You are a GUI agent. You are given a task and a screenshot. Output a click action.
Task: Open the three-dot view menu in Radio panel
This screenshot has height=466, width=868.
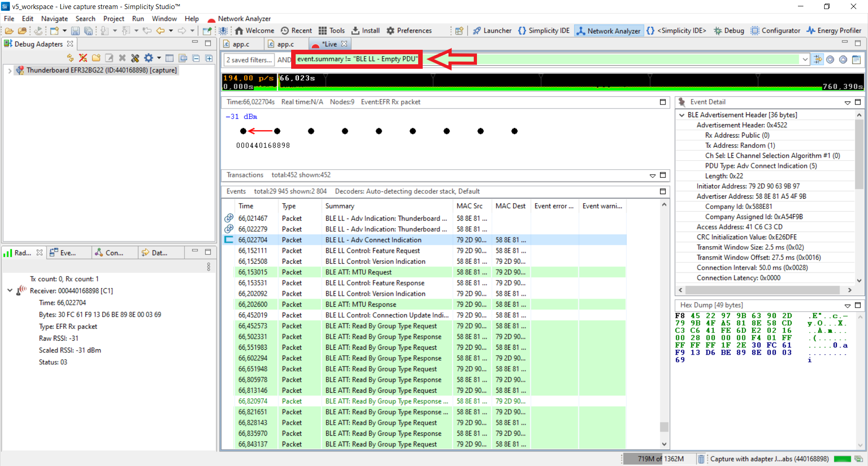coord(208,266)
